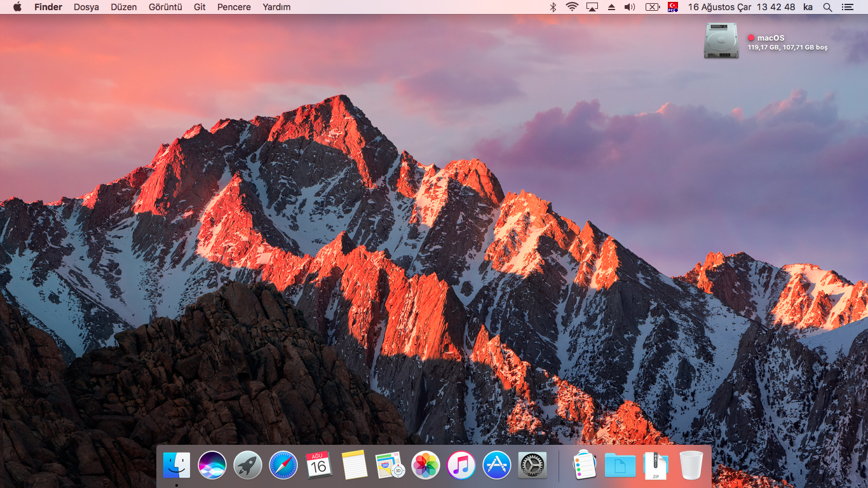This screenshot has width=868, height=488.
Task: Expand the Bluetooth status menu
Action: (x=553, y=7)
